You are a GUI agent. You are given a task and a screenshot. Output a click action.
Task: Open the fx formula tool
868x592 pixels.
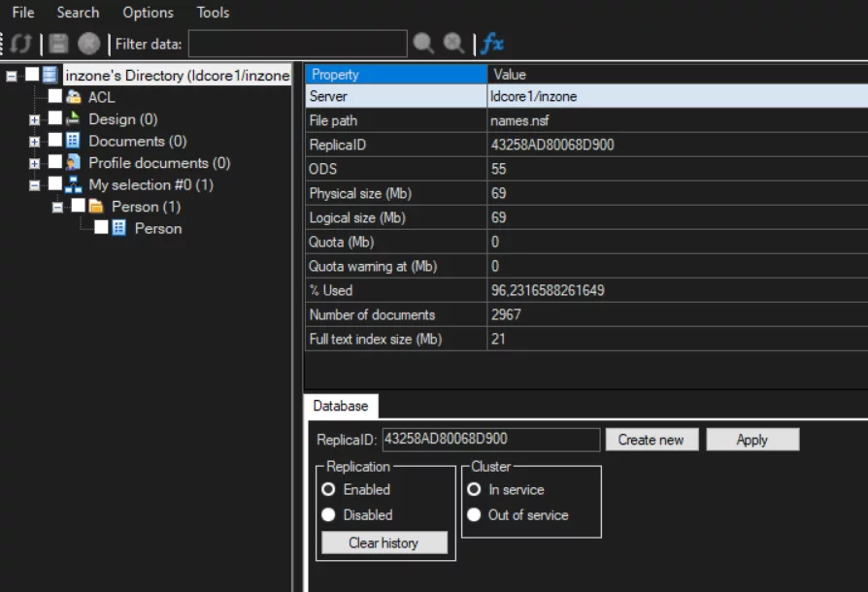[x=492, y=44]
